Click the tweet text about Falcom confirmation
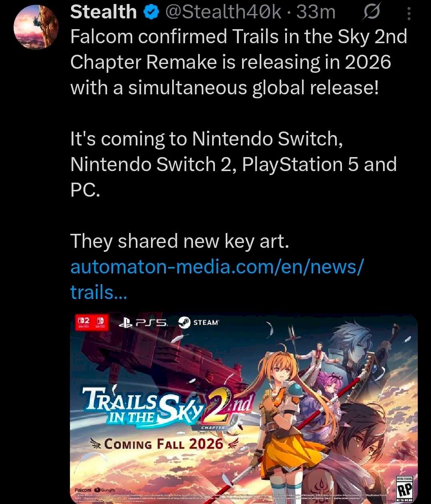The image size is (431, 504). click(239, 62)
